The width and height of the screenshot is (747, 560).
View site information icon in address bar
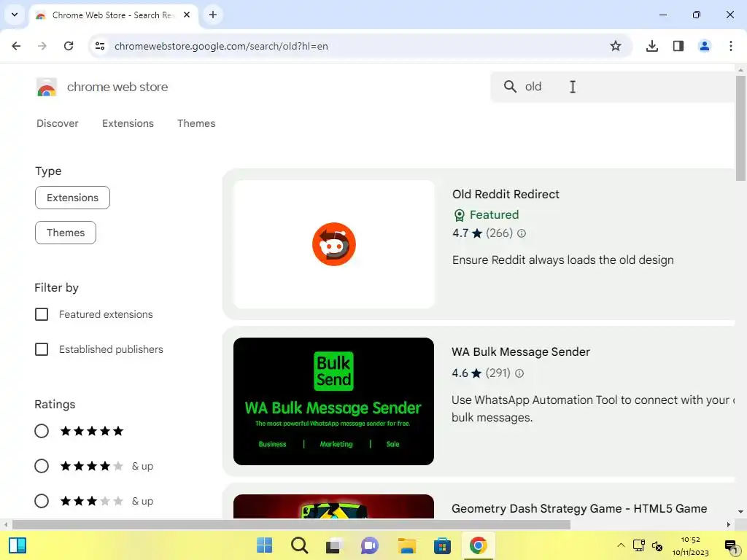point(100,46)
